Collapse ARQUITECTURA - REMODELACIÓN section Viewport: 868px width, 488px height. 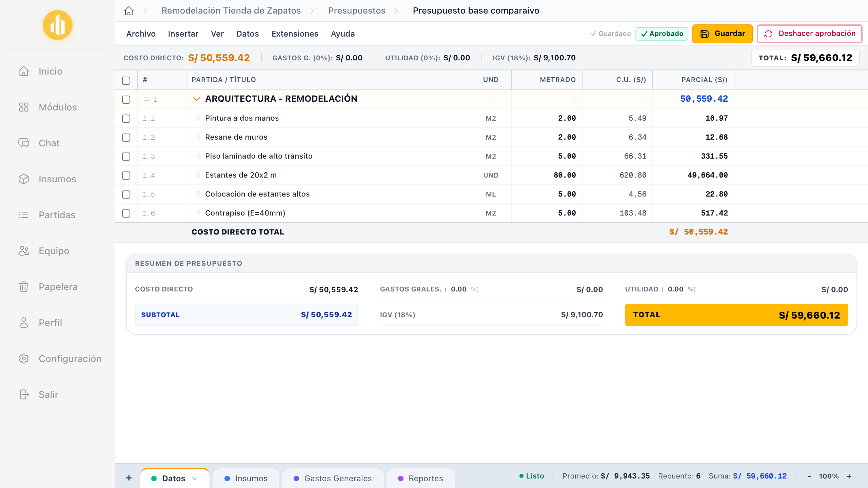196,99
